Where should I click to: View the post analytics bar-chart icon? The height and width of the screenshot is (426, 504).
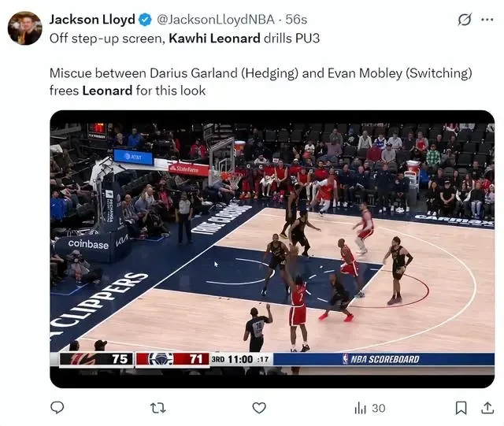[361, 409]
